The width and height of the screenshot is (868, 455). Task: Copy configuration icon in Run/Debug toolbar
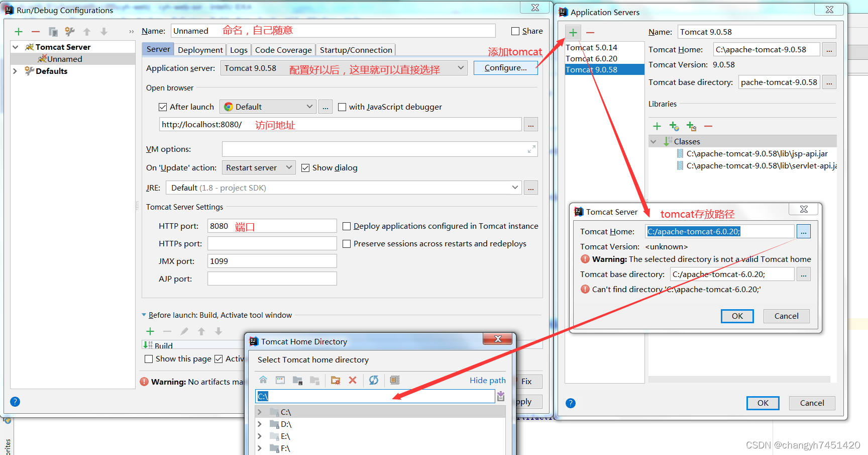click(x=53, y=32)
